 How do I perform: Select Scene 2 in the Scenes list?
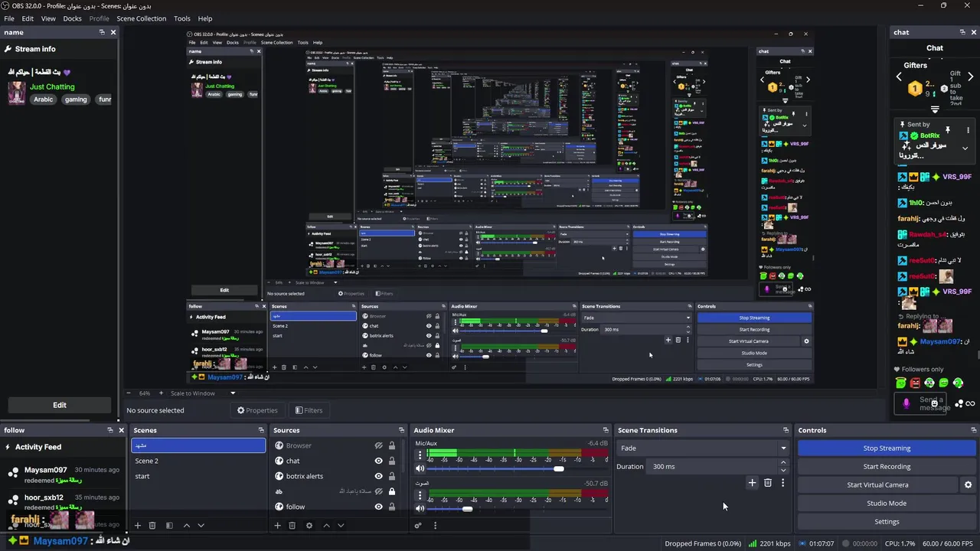[x=198, y=461]
